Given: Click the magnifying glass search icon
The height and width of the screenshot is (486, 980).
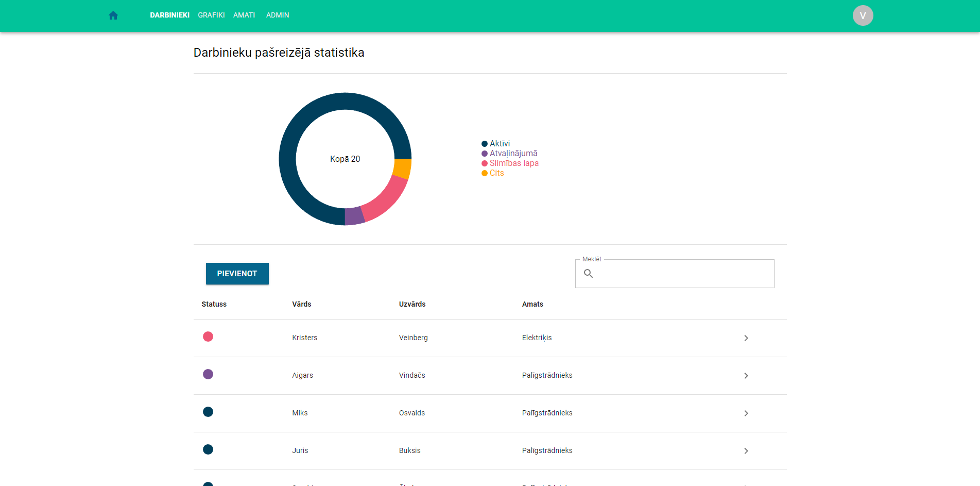Looking at the screenshot, I should [589, 274].
